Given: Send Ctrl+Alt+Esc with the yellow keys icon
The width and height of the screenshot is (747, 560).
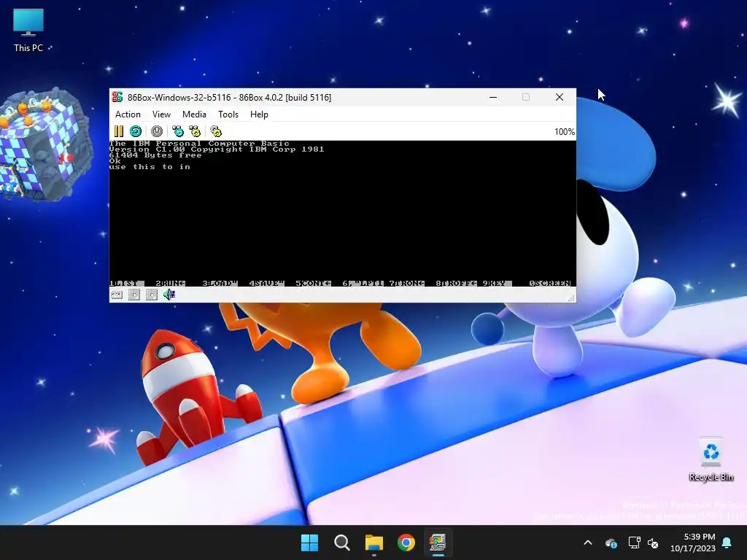Looking at the screenshot, I should pyautogui.click(x=195, y=131).
